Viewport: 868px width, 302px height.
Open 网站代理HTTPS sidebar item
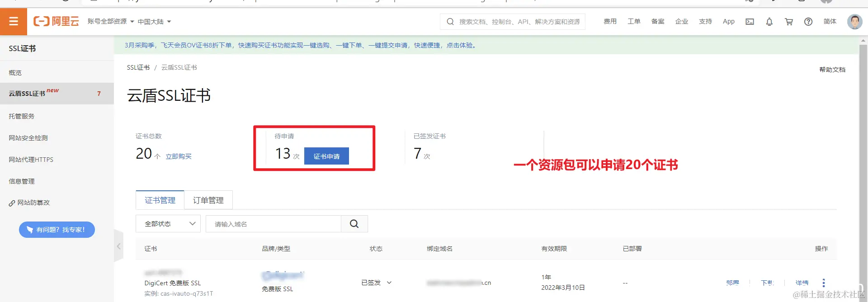tap(57, 160)
